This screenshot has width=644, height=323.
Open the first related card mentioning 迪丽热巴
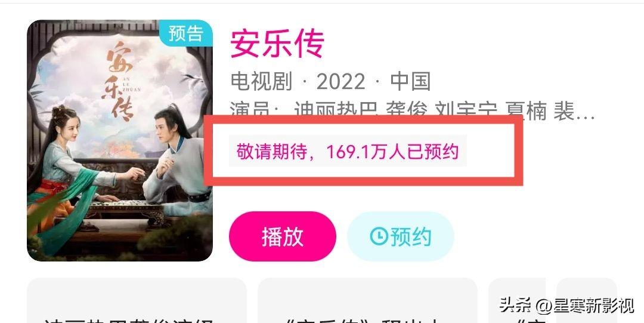point(137,300)
